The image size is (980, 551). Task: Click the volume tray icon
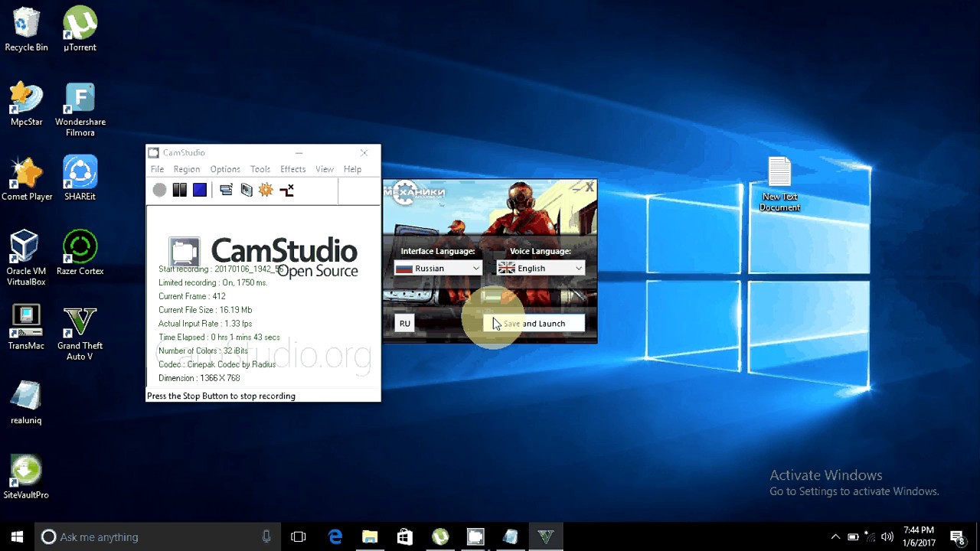(887, 536)
